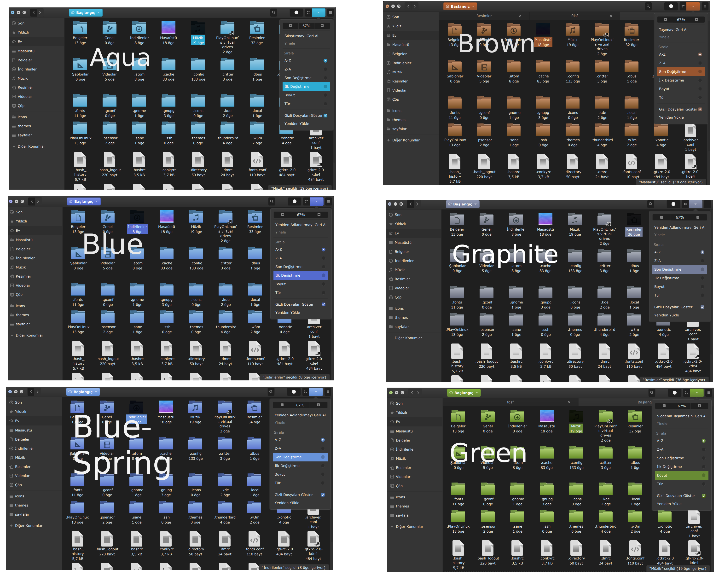This screenshot has height=588, width=719.
Task: Click the view options dropdown arrow in the Aqua toolbar
Action: [x=318, y=12]
